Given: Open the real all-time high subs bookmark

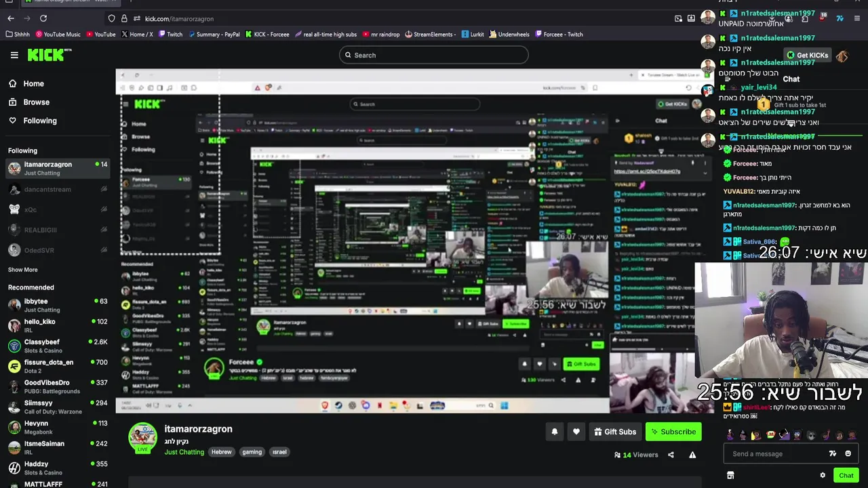Looking at the screenshot, I should pyautogui.click(x=326, y=35).
